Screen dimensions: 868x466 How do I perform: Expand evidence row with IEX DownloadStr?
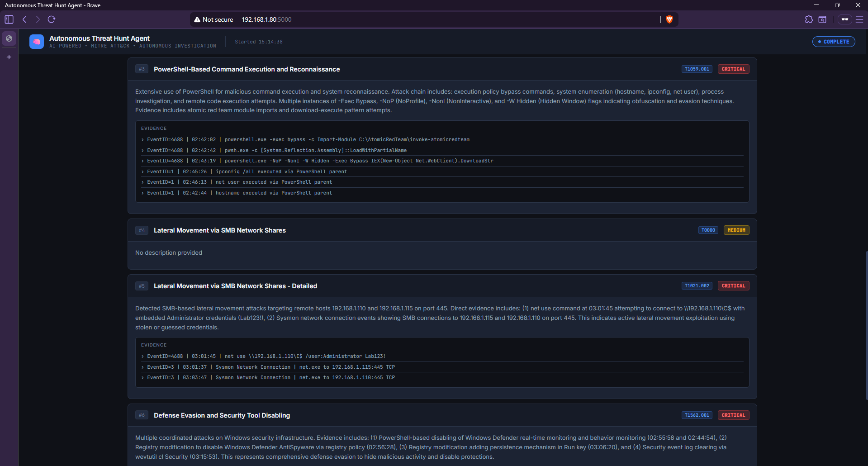pyautogui.click(x=442, y=161)
